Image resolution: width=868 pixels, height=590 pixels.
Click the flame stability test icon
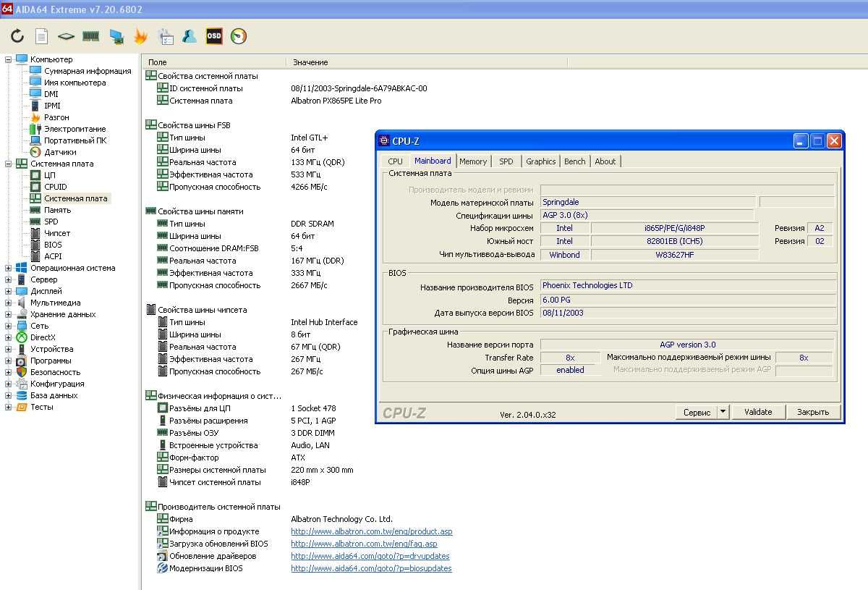tap(140, 35)
